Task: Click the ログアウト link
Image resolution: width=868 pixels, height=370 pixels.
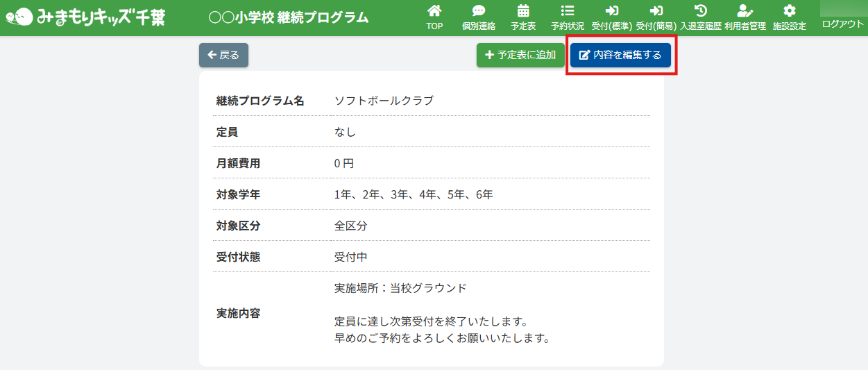Action: tap(842, 24)
